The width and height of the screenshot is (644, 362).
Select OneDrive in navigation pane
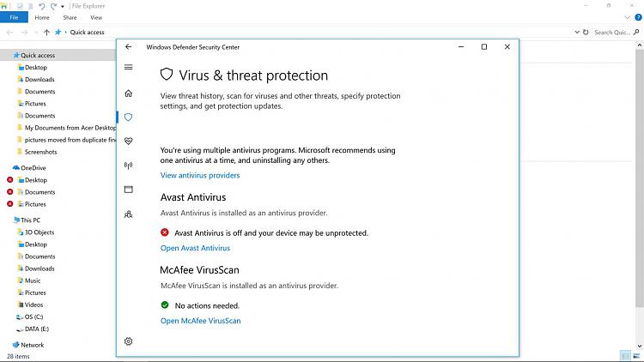33,168
